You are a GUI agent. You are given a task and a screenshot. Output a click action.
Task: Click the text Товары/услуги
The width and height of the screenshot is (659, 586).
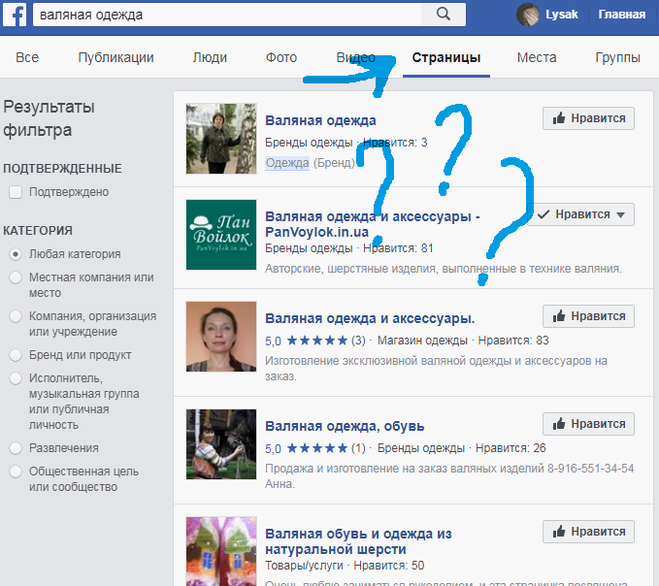click(304, 565)
